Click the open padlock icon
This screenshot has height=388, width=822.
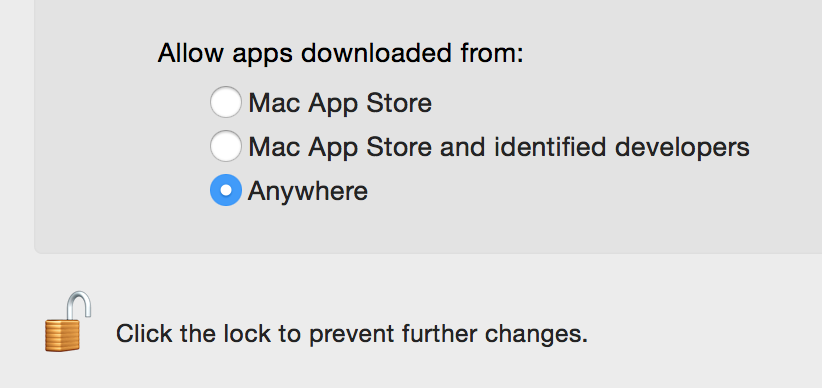(68, 321)
